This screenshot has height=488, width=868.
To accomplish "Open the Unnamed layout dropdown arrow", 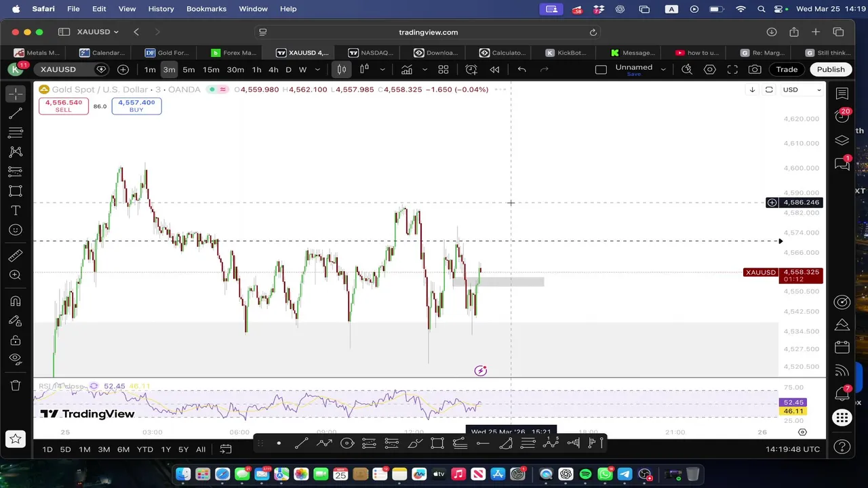I will [663, 69].
